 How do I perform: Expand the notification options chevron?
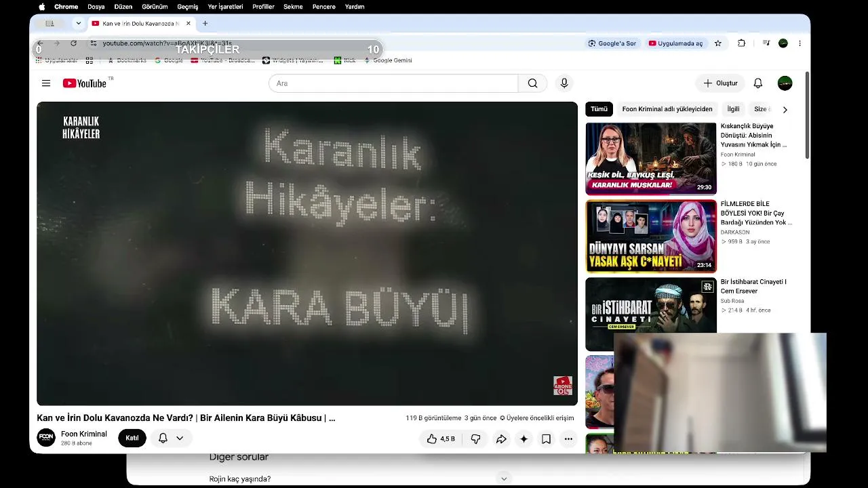tap(180, 438)
